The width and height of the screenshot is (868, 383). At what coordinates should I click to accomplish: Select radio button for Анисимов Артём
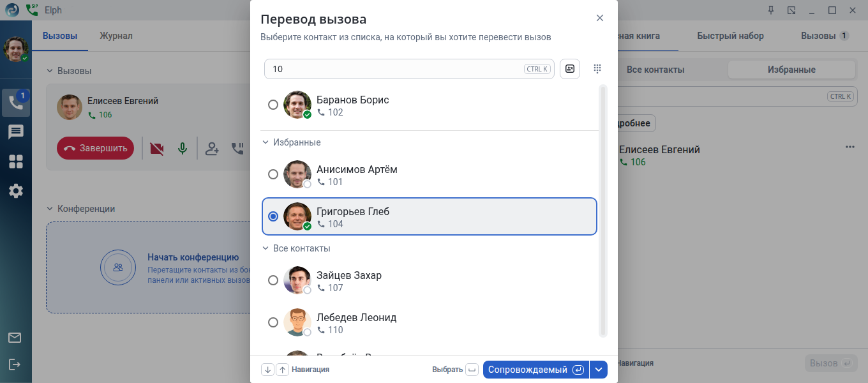(x=273, y=174)
